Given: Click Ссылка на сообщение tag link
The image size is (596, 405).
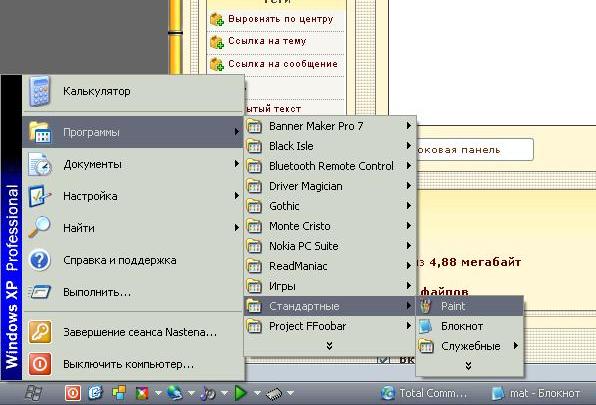Looking at the screenshot, I should [x=283, y=64].
